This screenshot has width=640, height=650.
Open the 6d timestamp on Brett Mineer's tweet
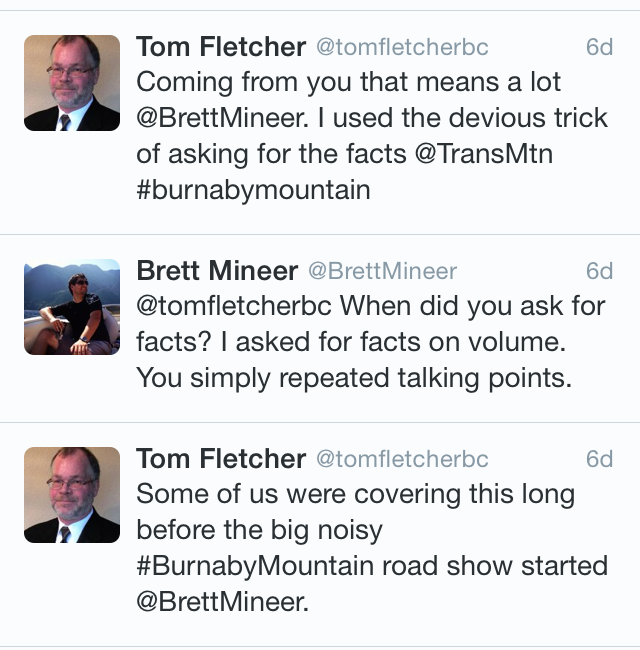click(x=599, y=271)
